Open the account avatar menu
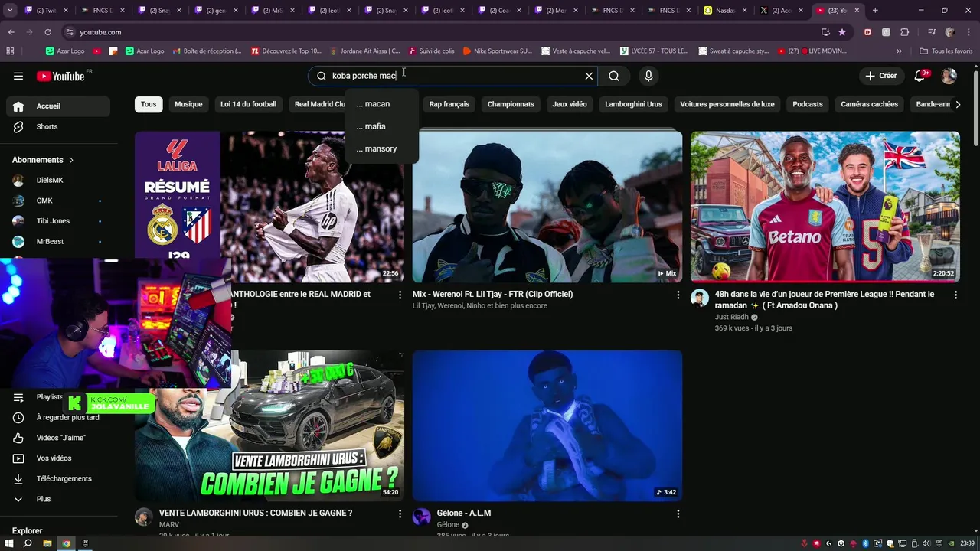The image size is (980, 551). [x=949, y=76]
